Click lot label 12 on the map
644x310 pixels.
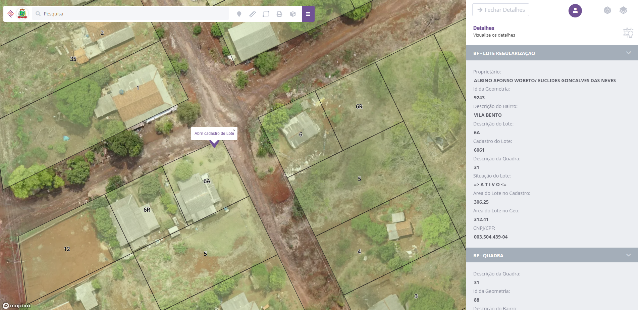67,249
